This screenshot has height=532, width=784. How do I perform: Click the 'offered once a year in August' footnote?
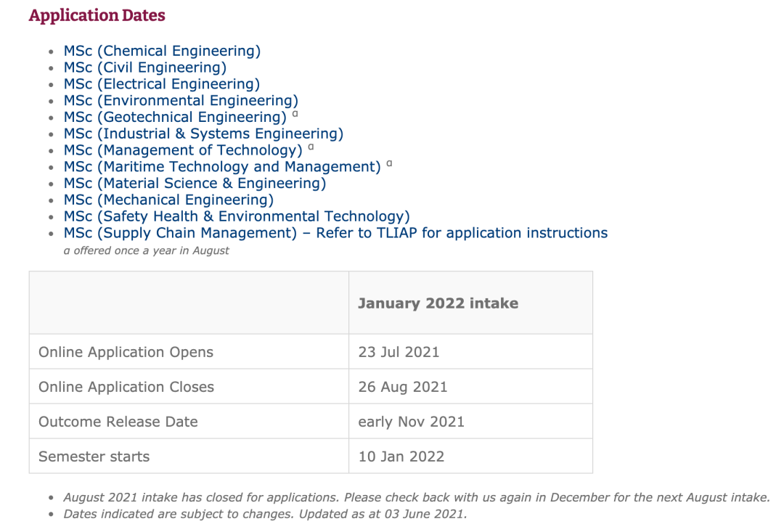146,250
